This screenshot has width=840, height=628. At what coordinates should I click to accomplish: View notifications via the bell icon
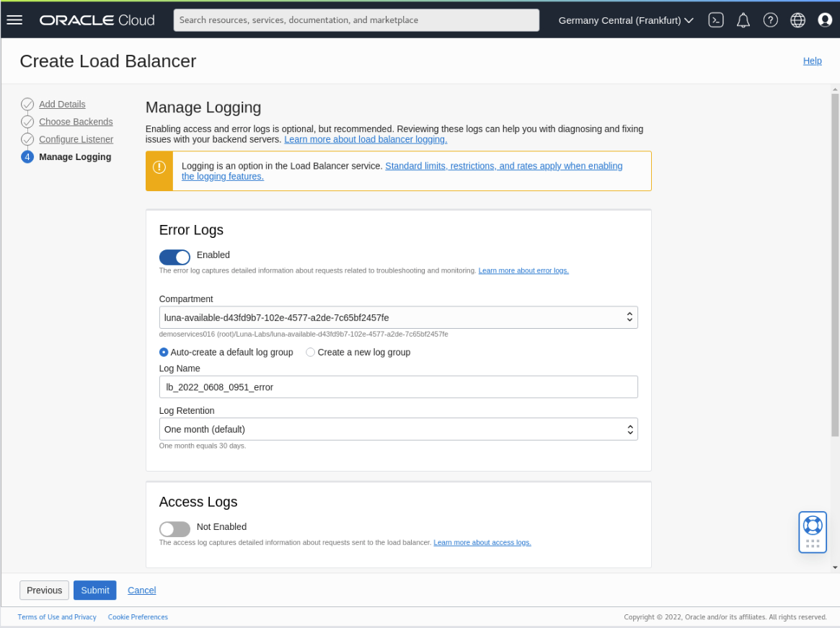click(x=743, y=19)
